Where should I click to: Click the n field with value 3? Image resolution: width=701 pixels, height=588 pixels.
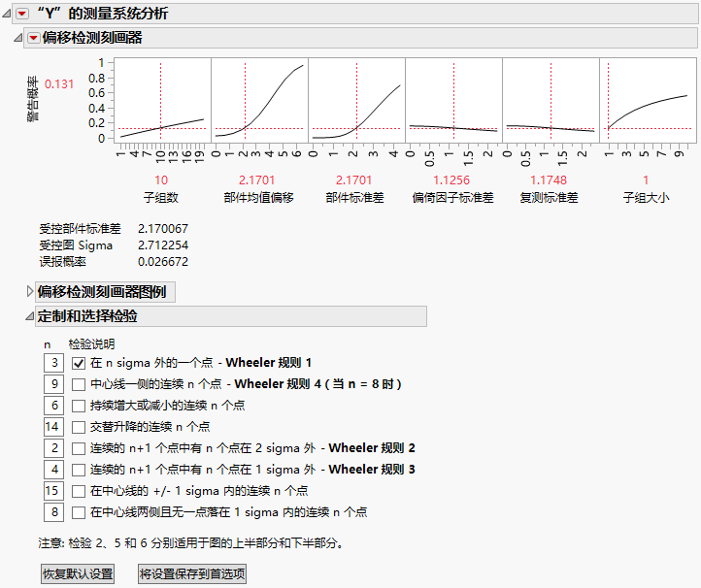coord(53,363)
